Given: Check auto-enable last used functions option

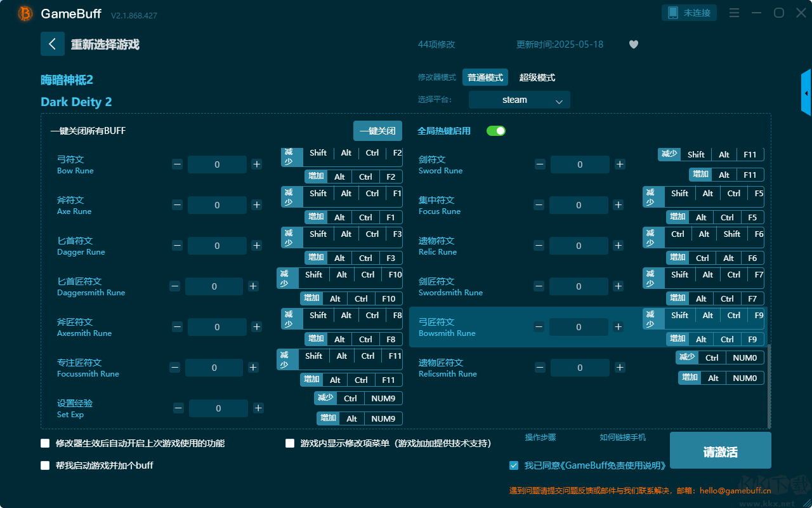Looking at the screenshot, I should [x=45, y=443].
